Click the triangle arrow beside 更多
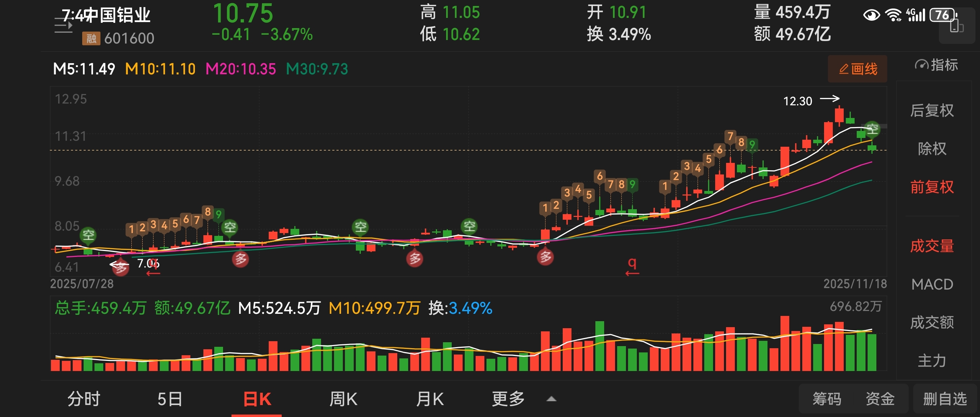The image size is (980, 417). tap(551, 399)
